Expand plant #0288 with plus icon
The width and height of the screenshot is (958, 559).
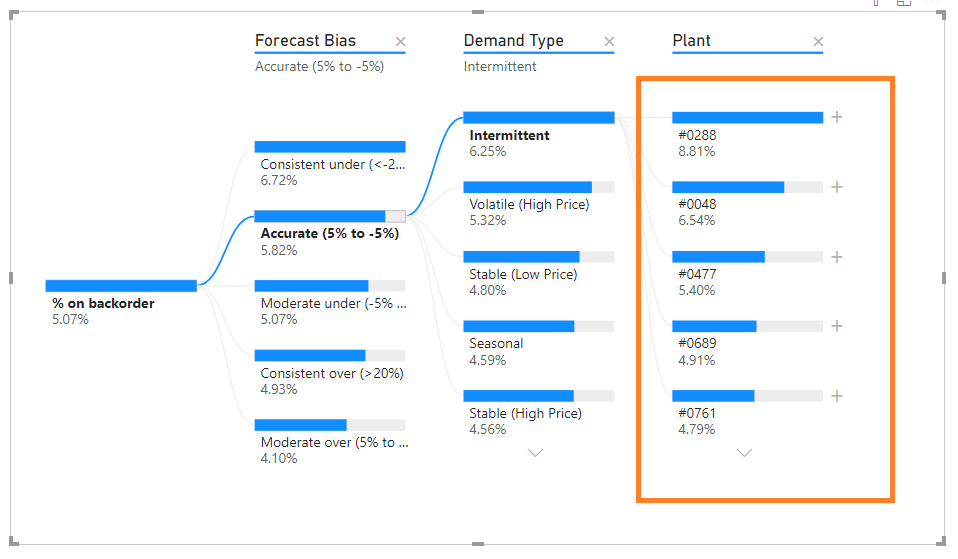(x=837, y=117)
